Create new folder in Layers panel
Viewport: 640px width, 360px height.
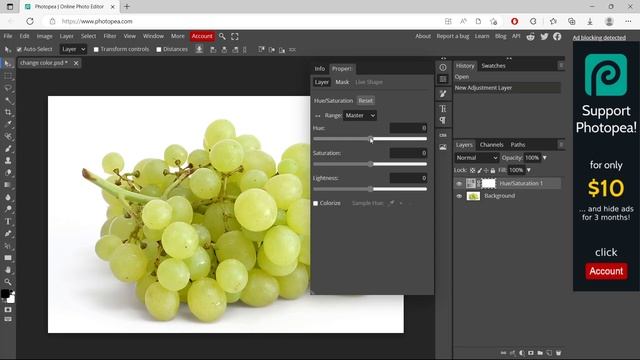(540, 353)
